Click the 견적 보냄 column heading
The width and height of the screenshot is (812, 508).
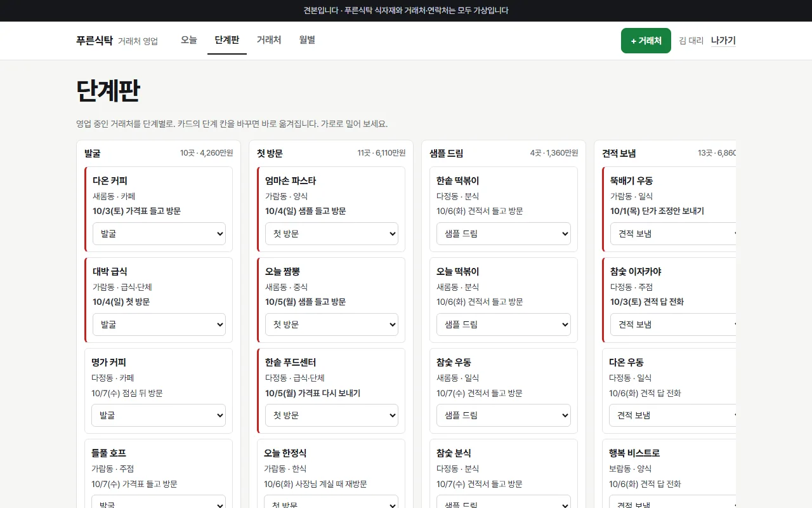tap(619, 153)
